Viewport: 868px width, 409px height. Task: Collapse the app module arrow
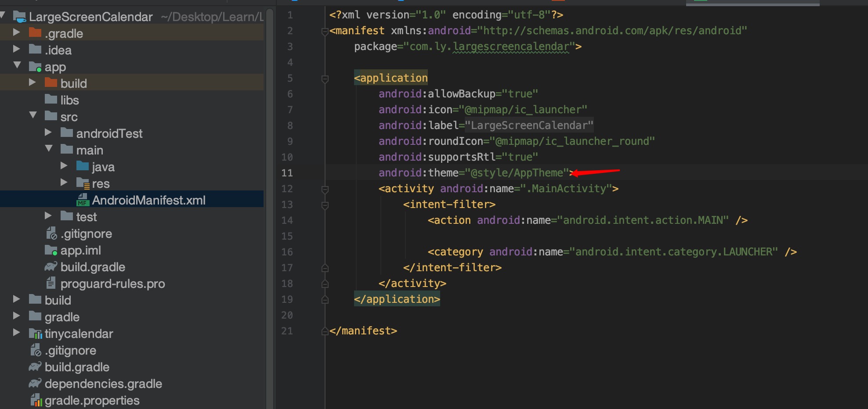18,65
